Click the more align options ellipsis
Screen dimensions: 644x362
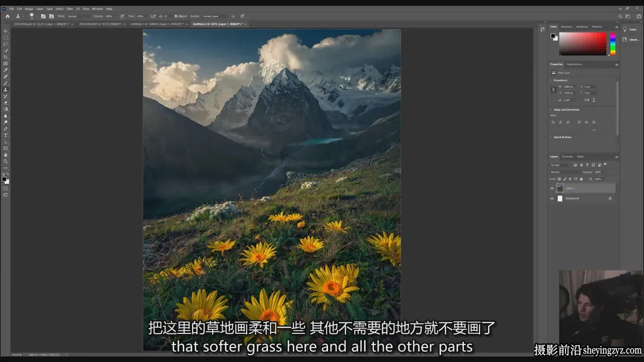pyautogui.click(x=594, y=130)
